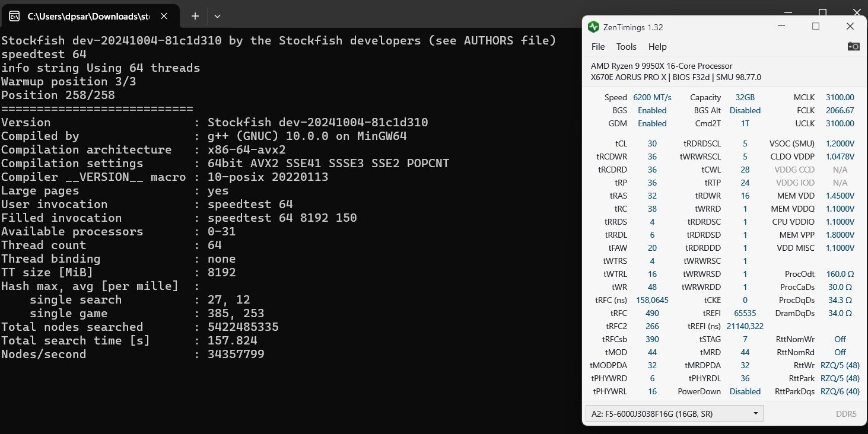
Task: Click the tREFI (ns) value 21140,322
Action: pyautogui.click(x=745, y=326)
